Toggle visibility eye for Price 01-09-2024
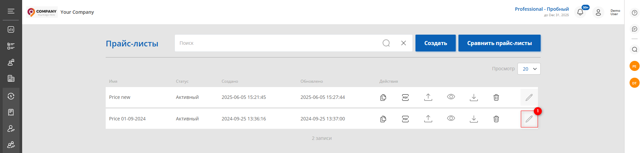 [x=451, y=118]
